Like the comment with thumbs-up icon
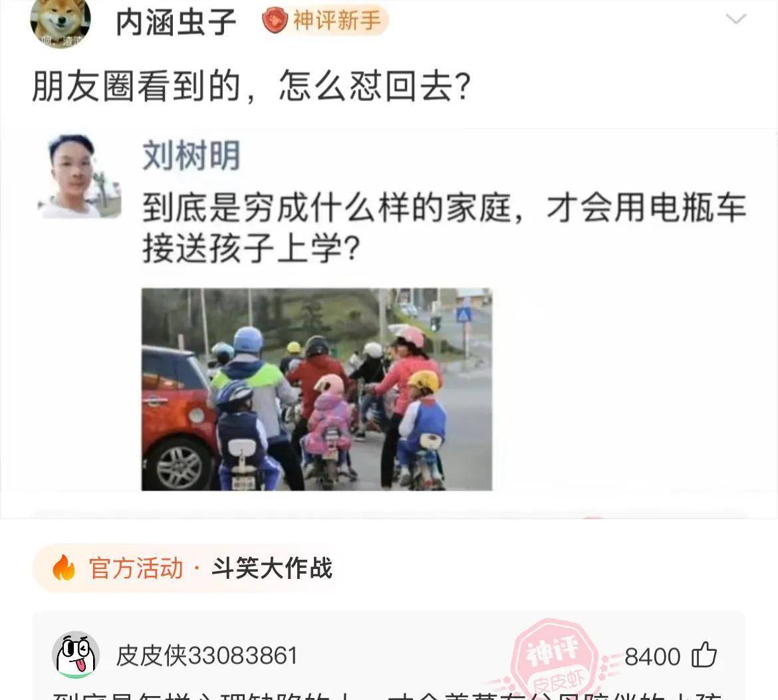Screen dimensions: 778x700 tap(704, 655)
